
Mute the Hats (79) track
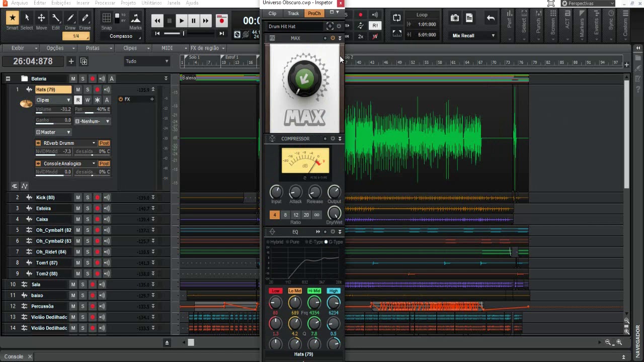[x=78, y=89]
